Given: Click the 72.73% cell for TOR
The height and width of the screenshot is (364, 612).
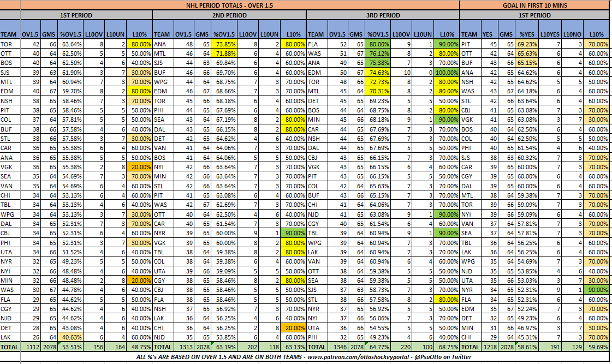Looking at the screenshot, I should coord(377,82).
